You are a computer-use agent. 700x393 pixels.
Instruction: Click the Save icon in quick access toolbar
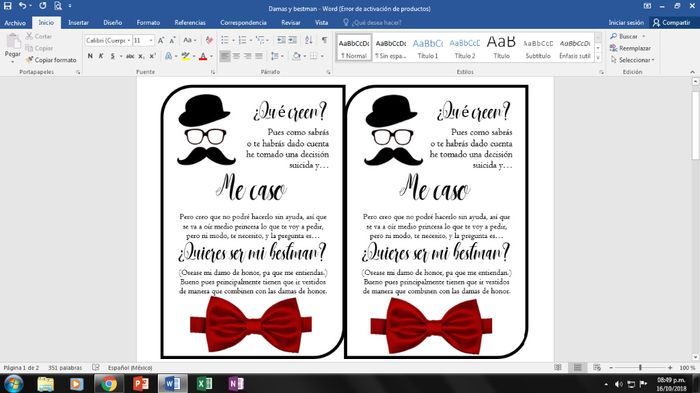point(8,6)
